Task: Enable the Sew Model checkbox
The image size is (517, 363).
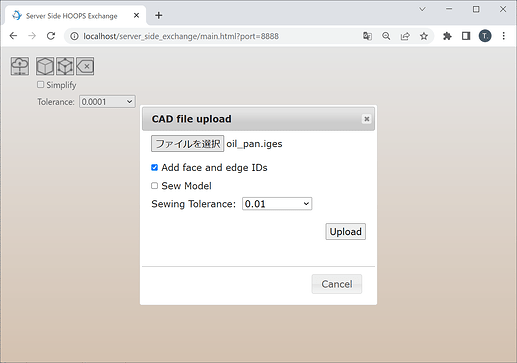Action: point(154,186)
